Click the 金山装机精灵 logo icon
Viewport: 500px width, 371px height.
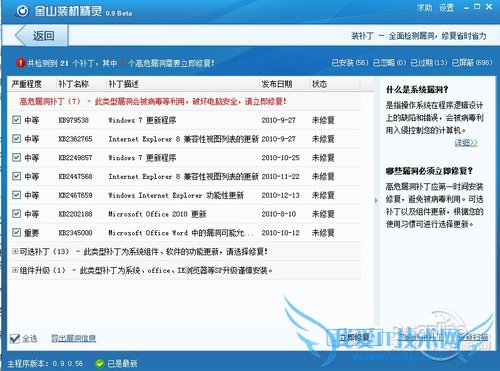(x=22, y=11)
